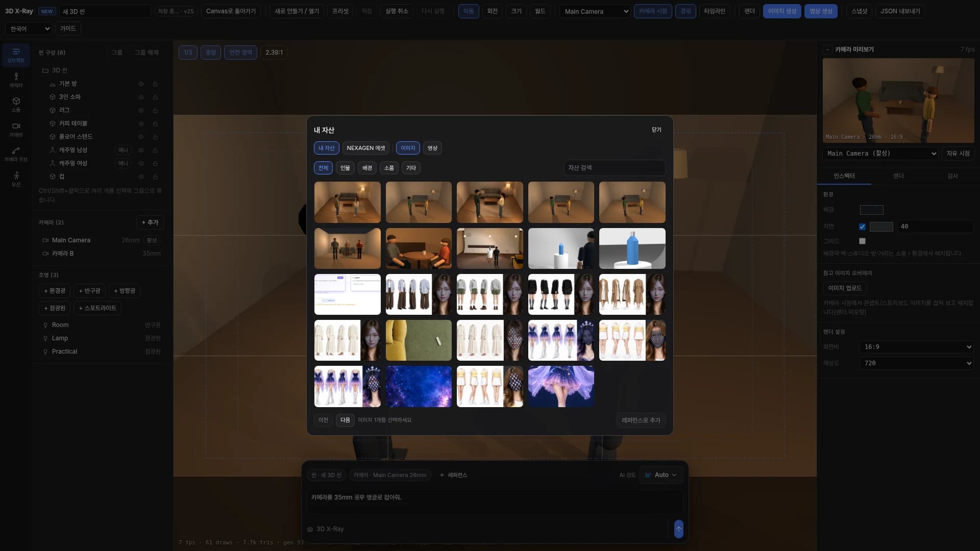The width and height of the screenshot is (980, 551).
Task: Open the 화면비 16:9 dropdown
Action: pos(916,347)
